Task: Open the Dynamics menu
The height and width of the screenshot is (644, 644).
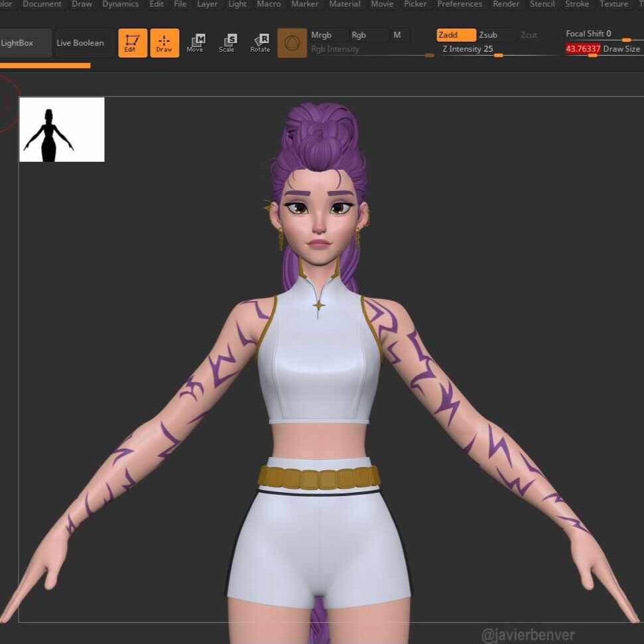Action: tap(120, 4)
